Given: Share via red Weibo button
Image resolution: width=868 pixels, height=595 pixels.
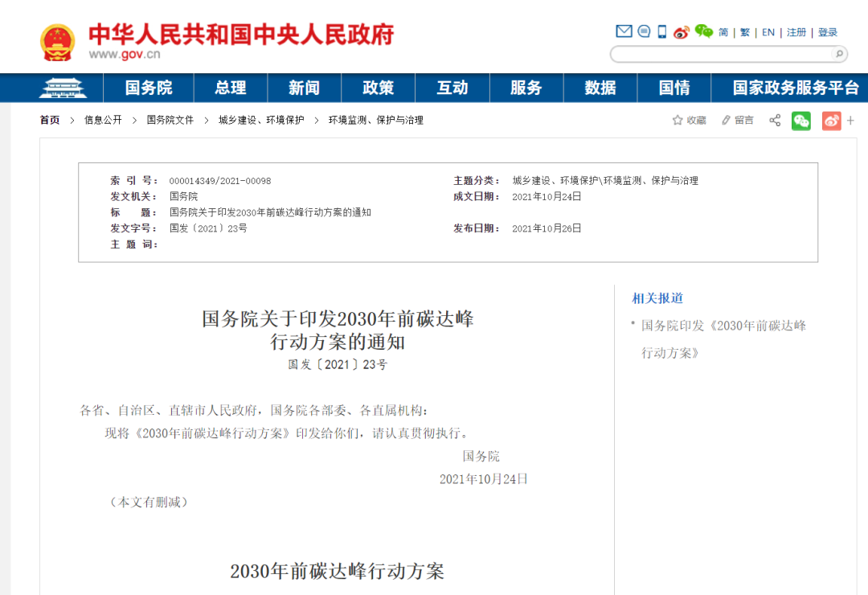Looking at the screenshot, I should 832,121.
